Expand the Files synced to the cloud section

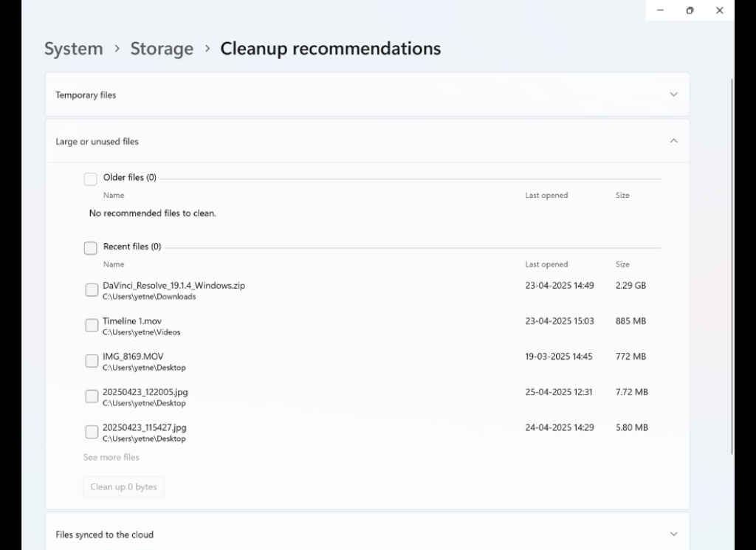coord(673,533)
